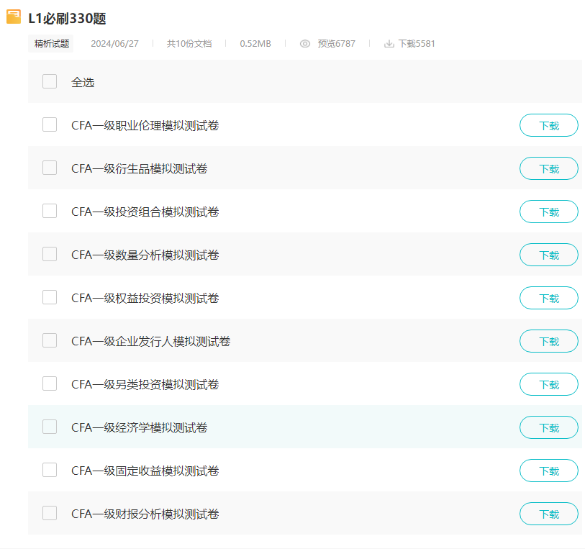This screenshot has height=554, width=585.
Task: Download the CFA一级权益投资模拟测试卷 file
Action: (x=549, y=298)
